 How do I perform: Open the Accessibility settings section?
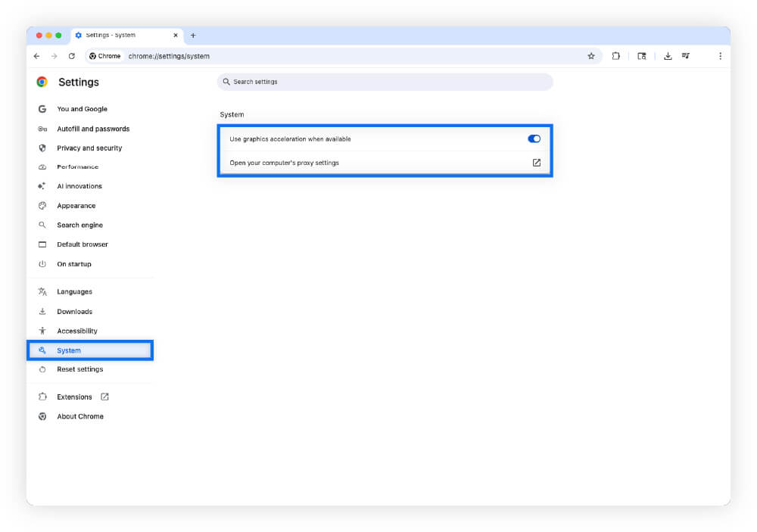point(78,330)
